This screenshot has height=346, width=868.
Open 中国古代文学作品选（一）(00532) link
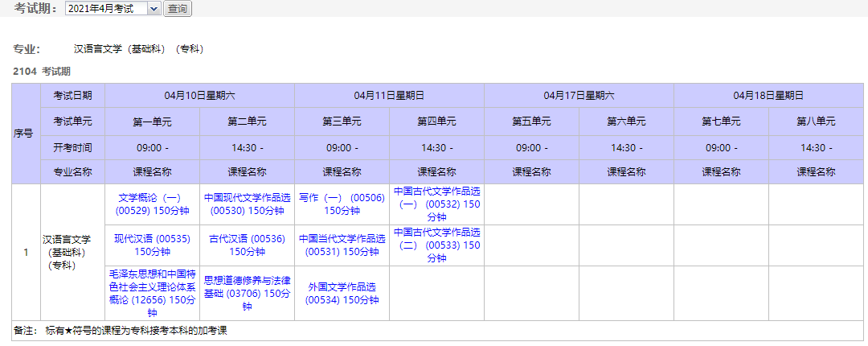436,204
